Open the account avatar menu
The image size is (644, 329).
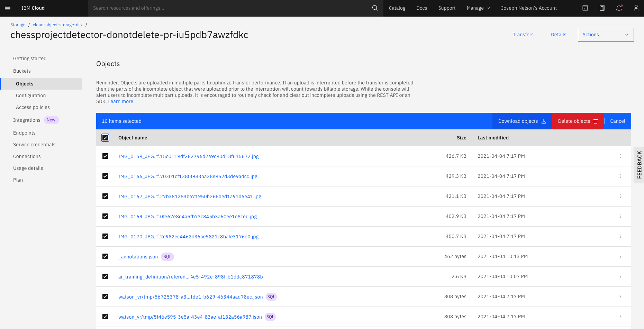[636, 8]
